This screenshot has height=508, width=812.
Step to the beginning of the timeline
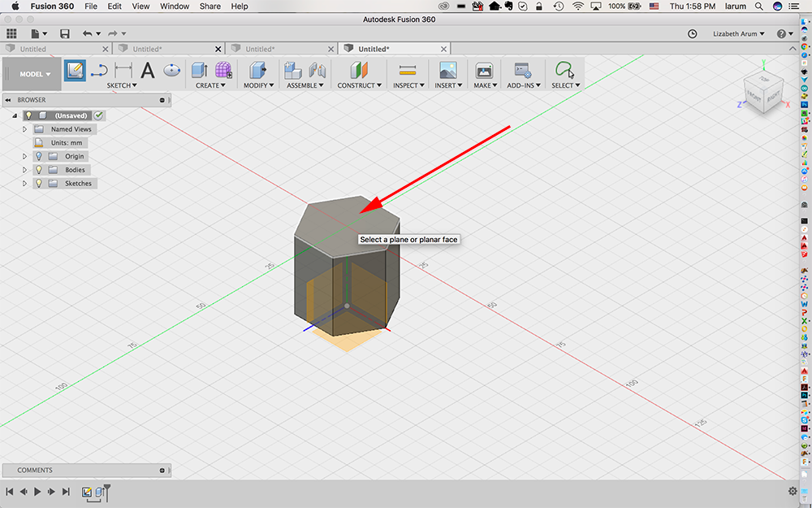(9, 492)
